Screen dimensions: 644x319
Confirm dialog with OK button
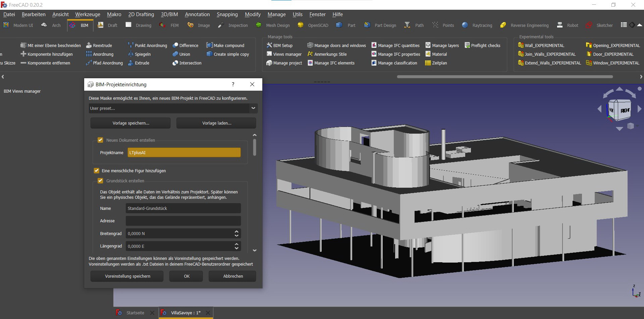[x=186, y=276]
